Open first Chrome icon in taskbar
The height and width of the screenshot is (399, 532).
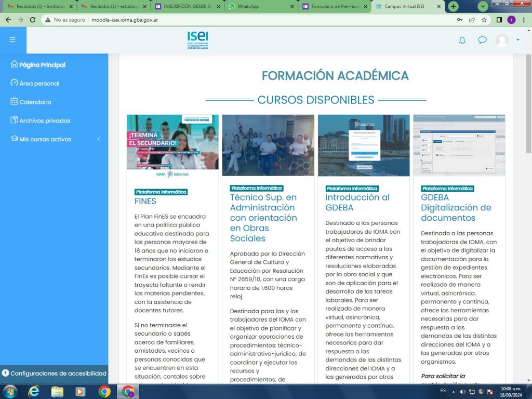click(x=104, y=392)
